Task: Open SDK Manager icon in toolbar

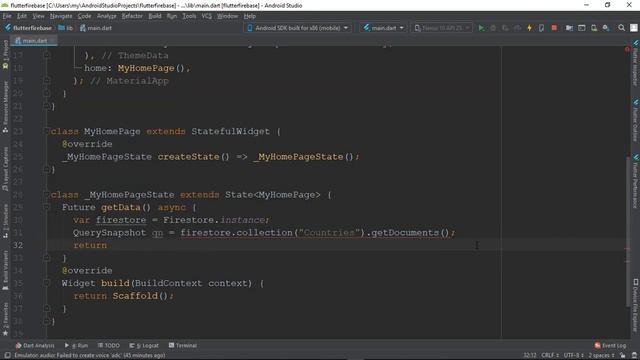Action: point(606,28)
